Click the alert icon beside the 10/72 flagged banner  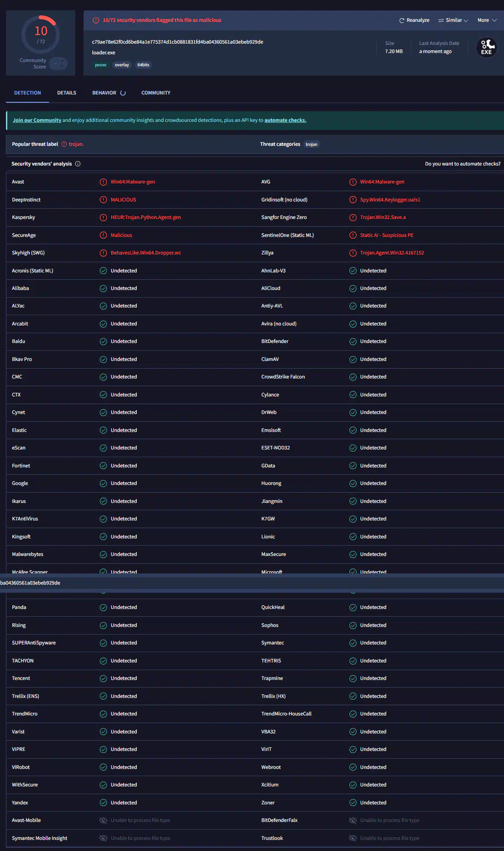point(96,20)
